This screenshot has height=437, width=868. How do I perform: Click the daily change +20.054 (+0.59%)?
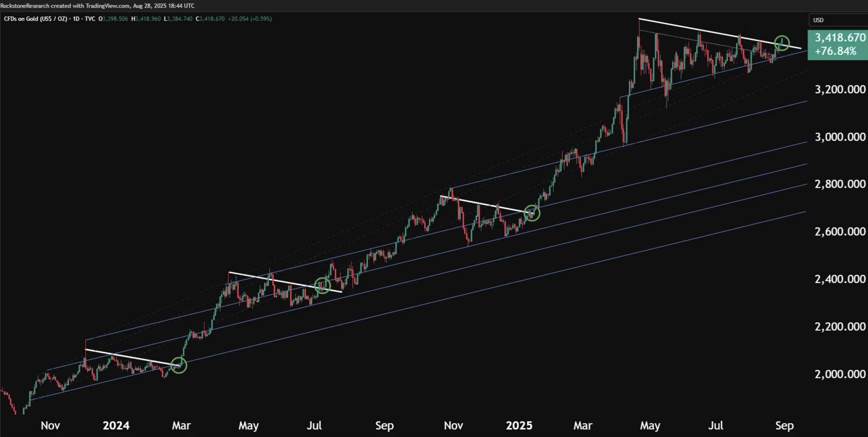[x=250, y=19]
